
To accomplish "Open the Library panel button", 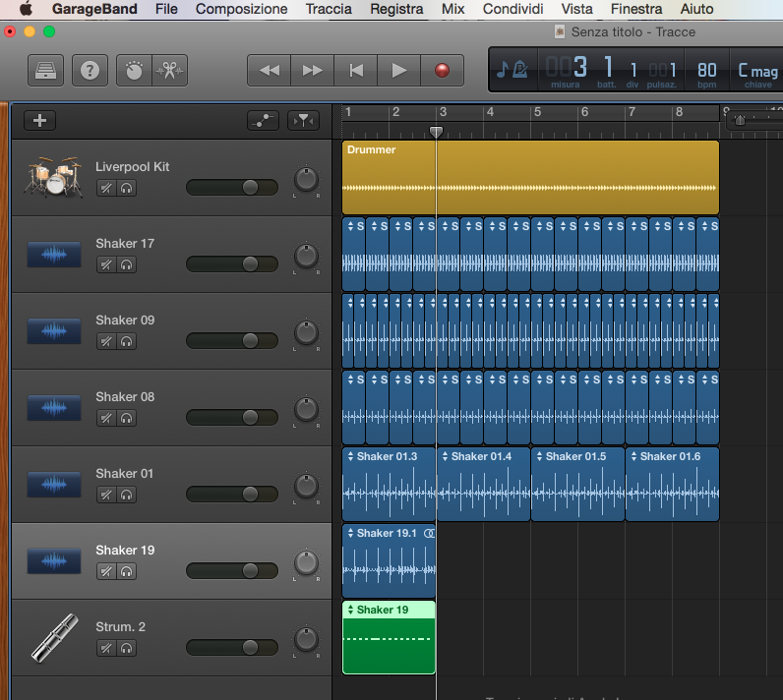I will [45, 71].
